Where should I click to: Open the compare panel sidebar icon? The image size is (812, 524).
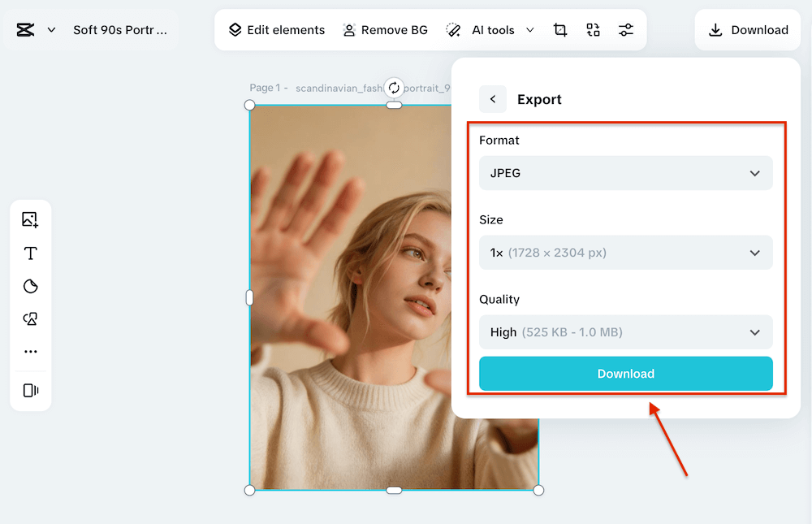(x=31, y=390)
